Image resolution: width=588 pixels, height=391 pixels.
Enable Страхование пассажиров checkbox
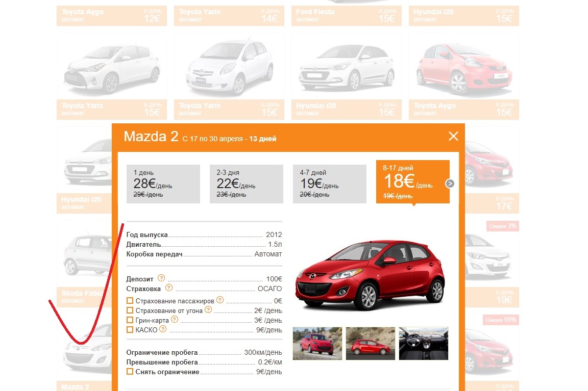pos(130,301)
